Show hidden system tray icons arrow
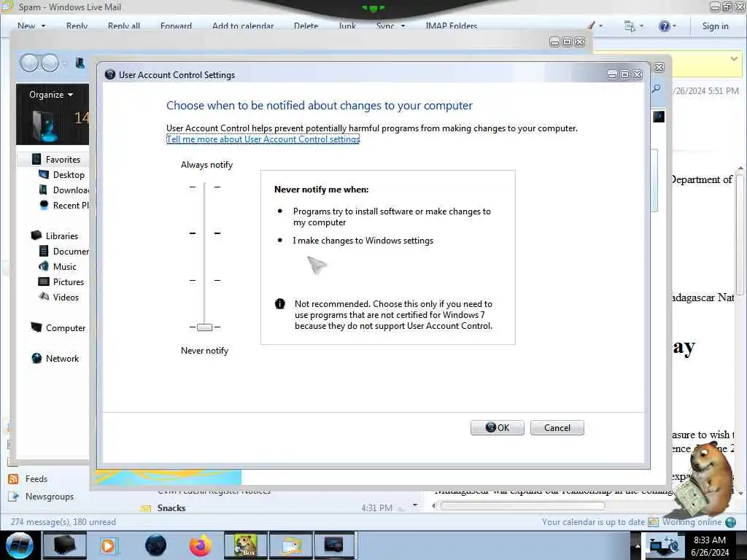The width and height of the screenshot is (747, 560). [638, 545]
